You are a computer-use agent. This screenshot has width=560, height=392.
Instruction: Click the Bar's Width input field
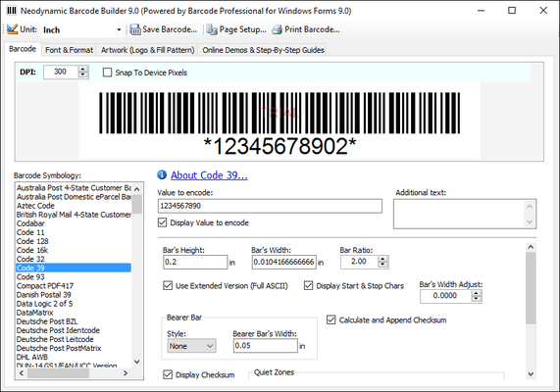tap(284, 262)
